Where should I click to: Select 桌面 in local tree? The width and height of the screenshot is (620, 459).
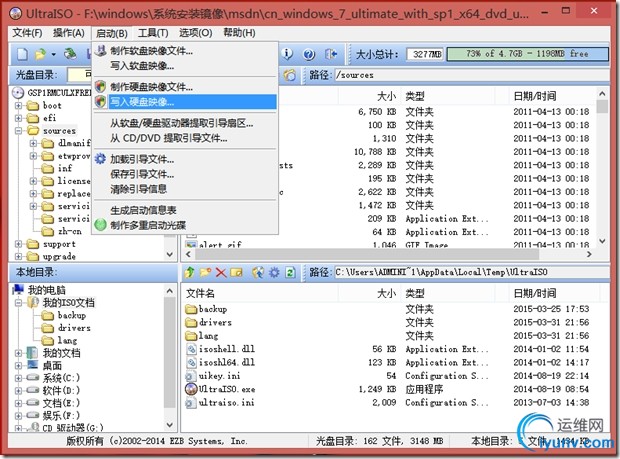(x=52, y=365)
